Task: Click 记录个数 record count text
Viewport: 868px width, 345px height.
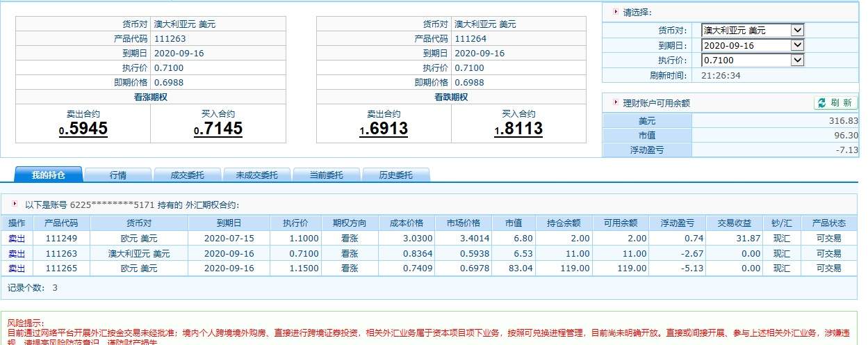Action: tap(33, 287)
